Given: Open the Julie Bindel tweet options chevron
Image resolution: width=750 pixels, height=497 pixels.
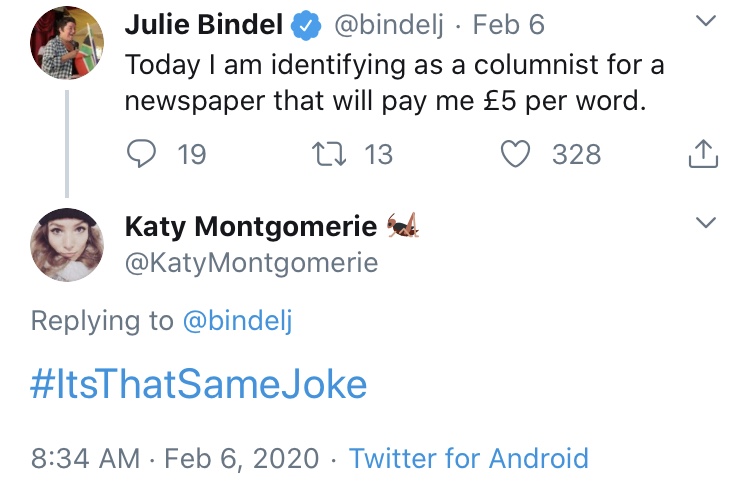Looking at the screenshot, I should point(706,21).
